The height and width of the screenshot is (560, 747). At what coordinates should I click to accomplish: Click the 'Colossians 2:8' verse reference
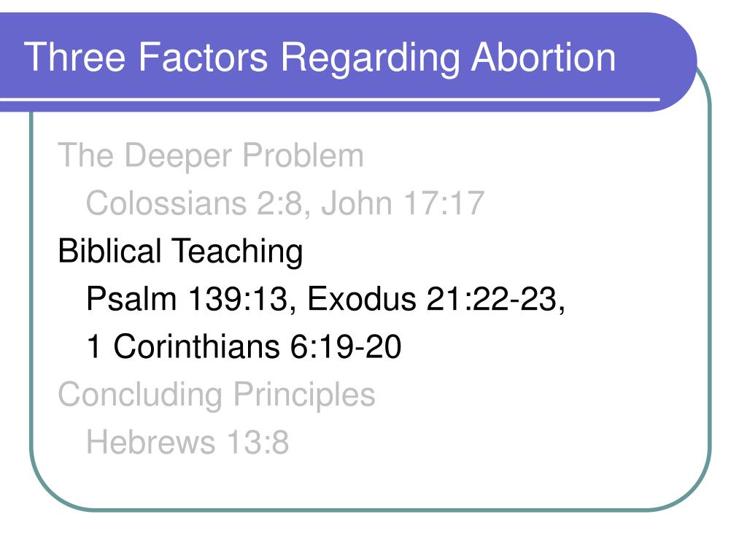click(194, 203)
